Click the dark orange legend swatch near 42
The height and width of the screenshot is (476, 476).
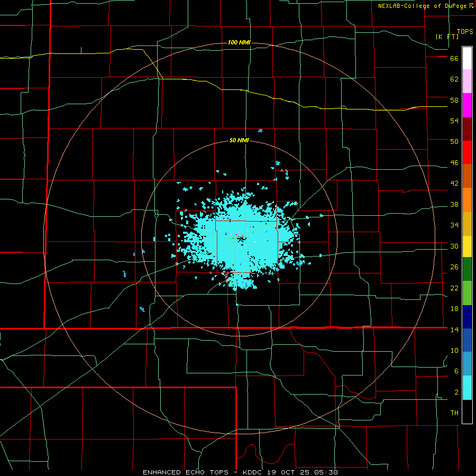[x=467, y=176]
